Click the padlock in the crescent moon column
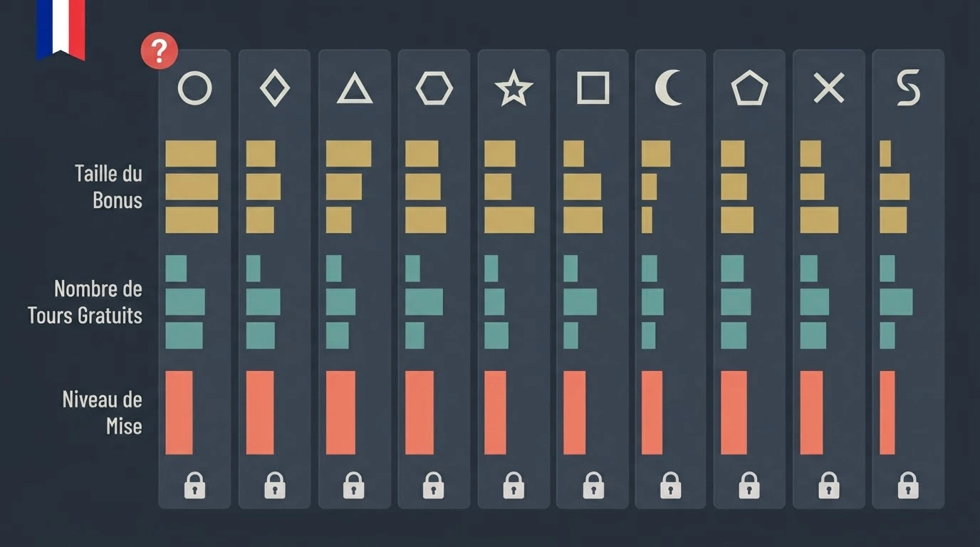The width and height of the screenshot is (980, 547). pos(670,485)
